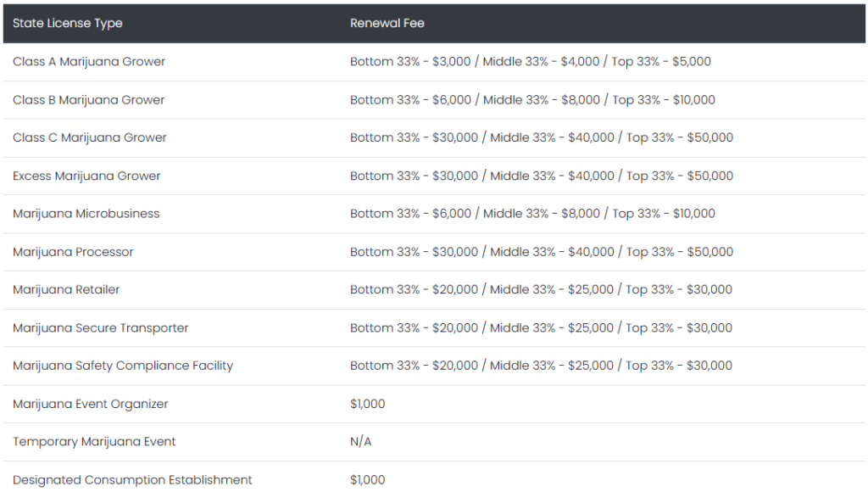The width and height of the screenshot is (868, 492).
Task: Click the Excess Marijuana Grower cell
Action: (86, 176)
